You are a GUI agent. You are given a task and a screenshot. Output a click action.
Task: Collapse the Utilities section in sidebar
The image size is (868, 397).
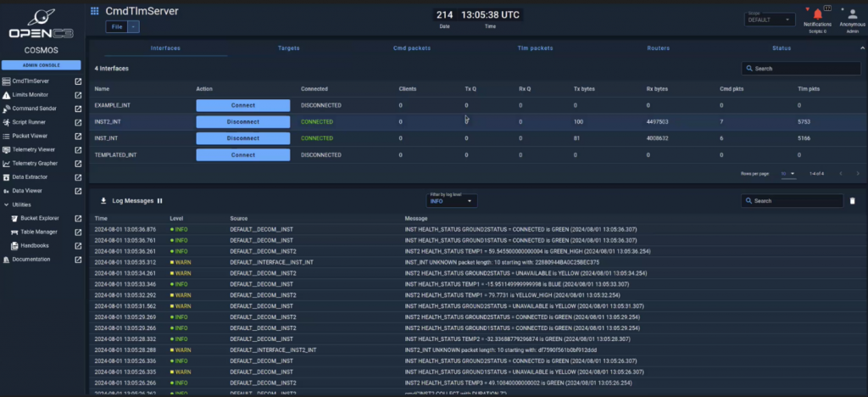[7, 204]
